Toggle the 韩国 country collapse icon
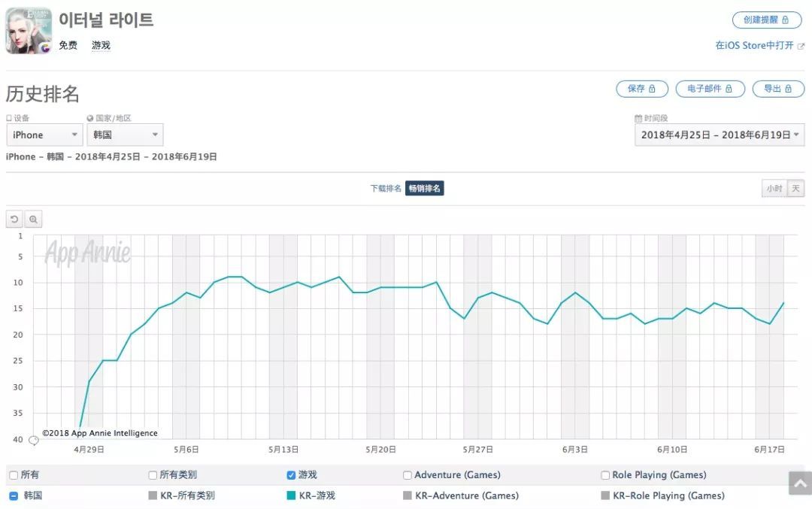812x509 pixels. (14, 495)
